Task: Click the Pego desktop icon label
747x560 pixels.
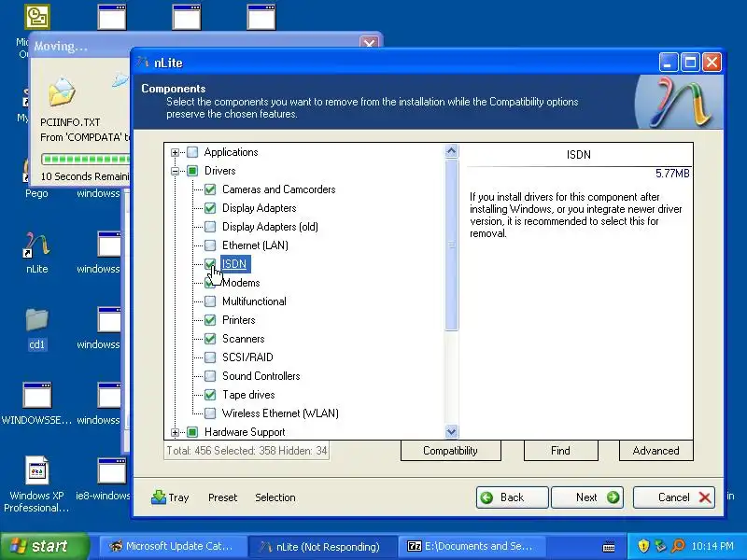Action: [x=36, y=193]
